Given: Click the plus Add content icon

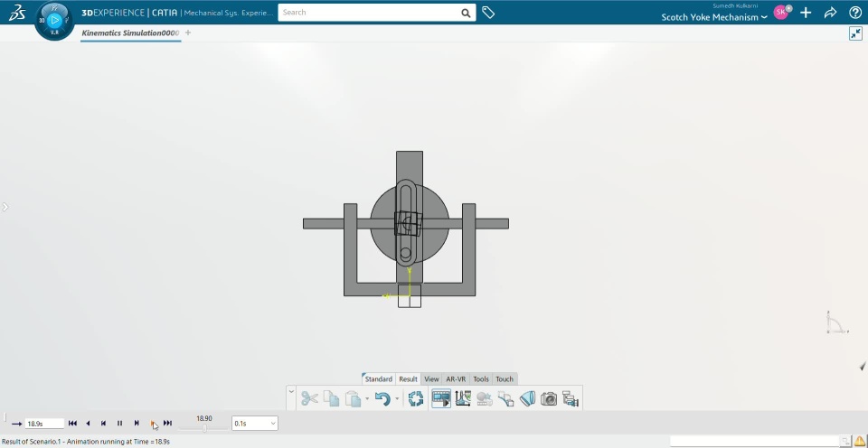Looking at the screenshot, I should pyautogui.click(x=806, y=12).
